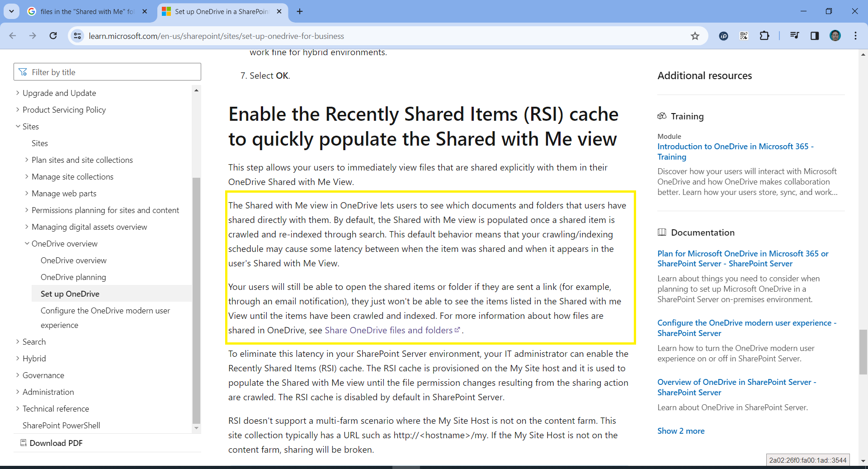Click page scrollbar down arrow
Screen dimensions: 868x469
pos(863,461)
